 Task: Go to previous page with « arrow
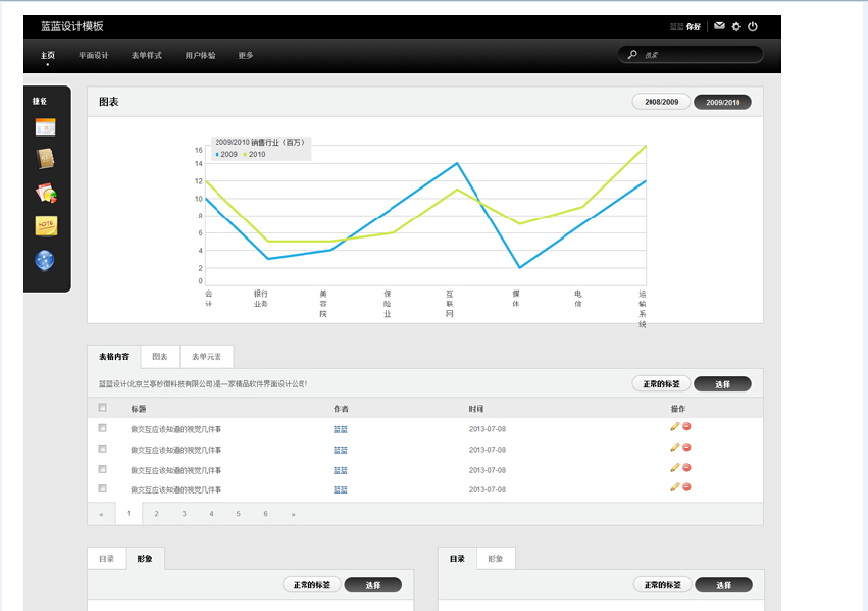point(101,514)
